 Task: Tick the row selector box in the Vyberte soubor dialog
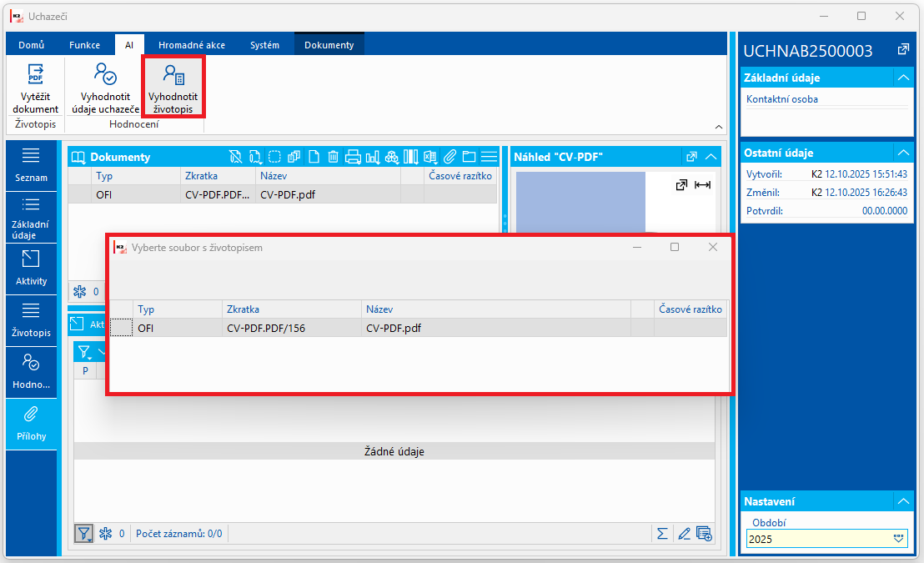tap(122, 328)
